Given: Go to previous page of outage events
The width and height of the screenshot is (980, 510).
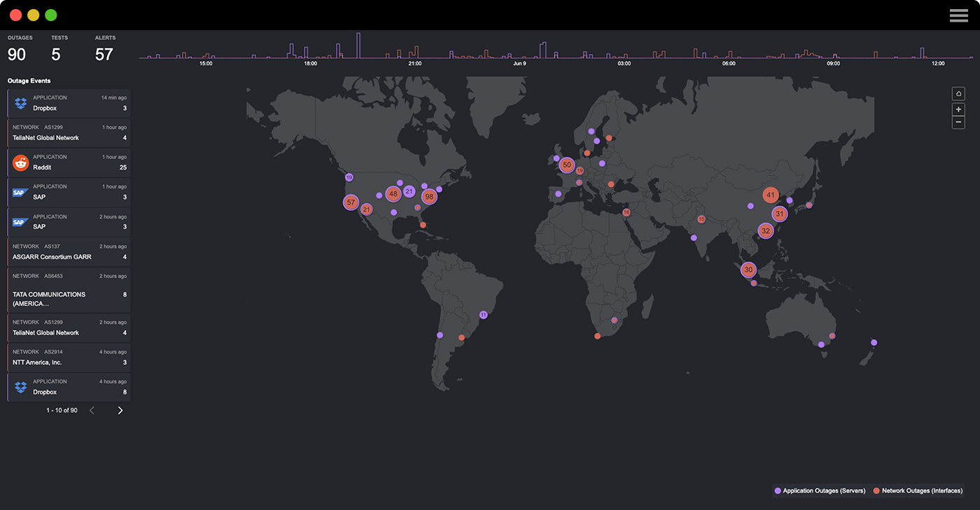Looking at the screenshot, I should click(x=92, y=411).
